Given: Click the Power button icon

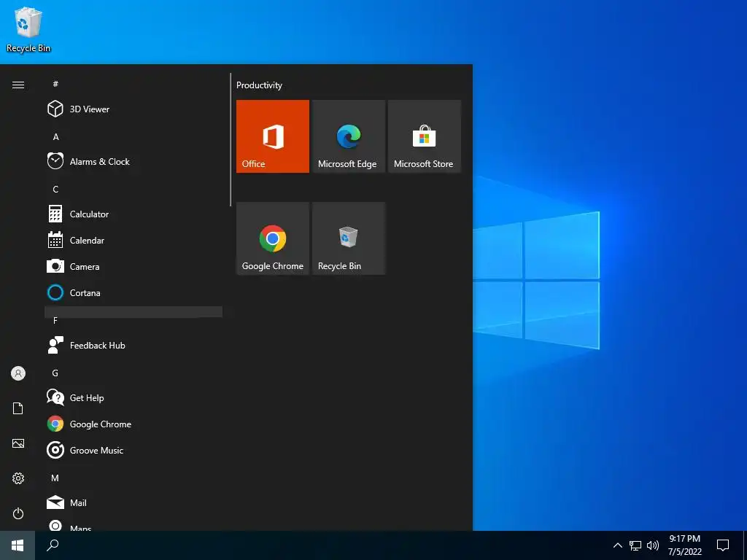Looking at the screenshot, I should (x=18, y=513).
